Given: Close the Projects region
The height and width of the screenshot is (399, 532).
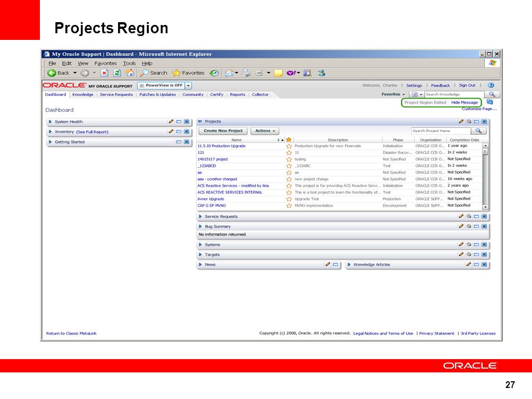Looking at the screenshot, I should [484, 121].
